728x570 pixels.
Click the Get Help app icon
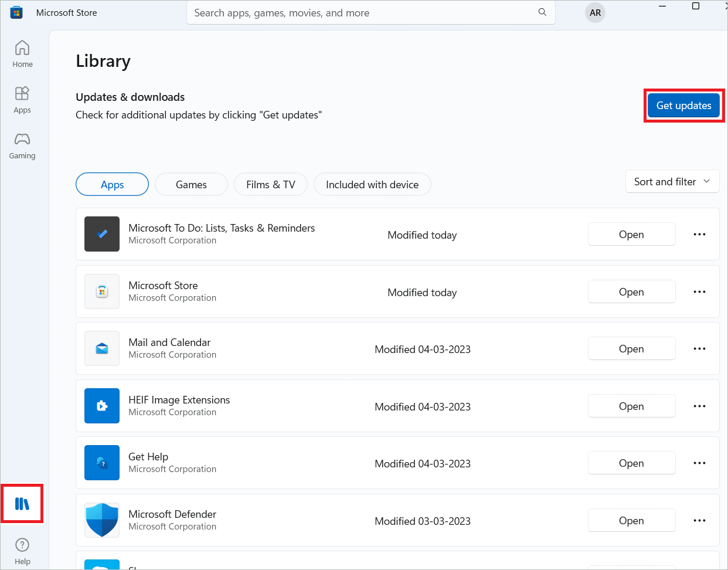pos(102,463)
